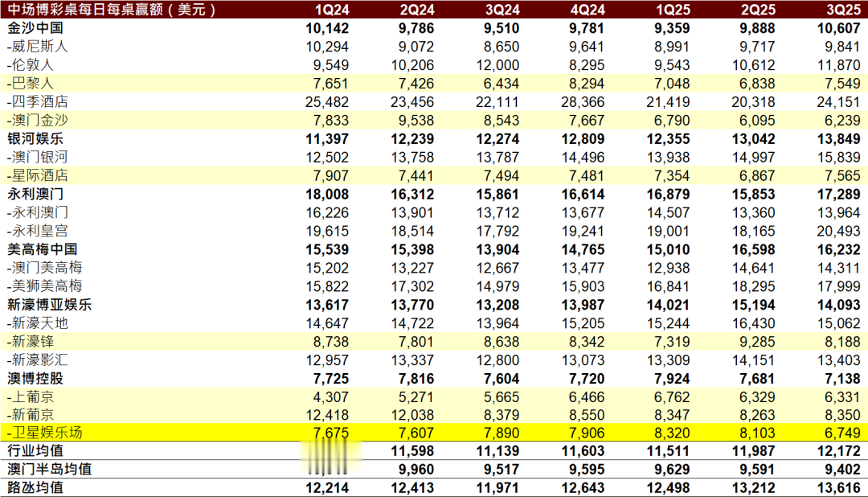Select the 2Q25 column header

pyautogui.click(x=758, y=10)
